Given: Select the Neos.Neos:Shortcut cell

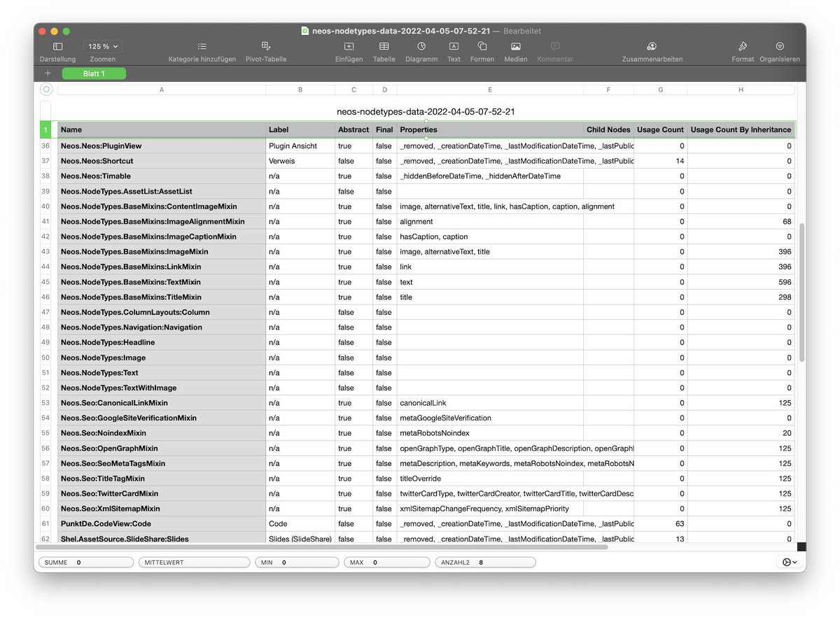Looking at the screenshot, I should (x=162, y=161).
